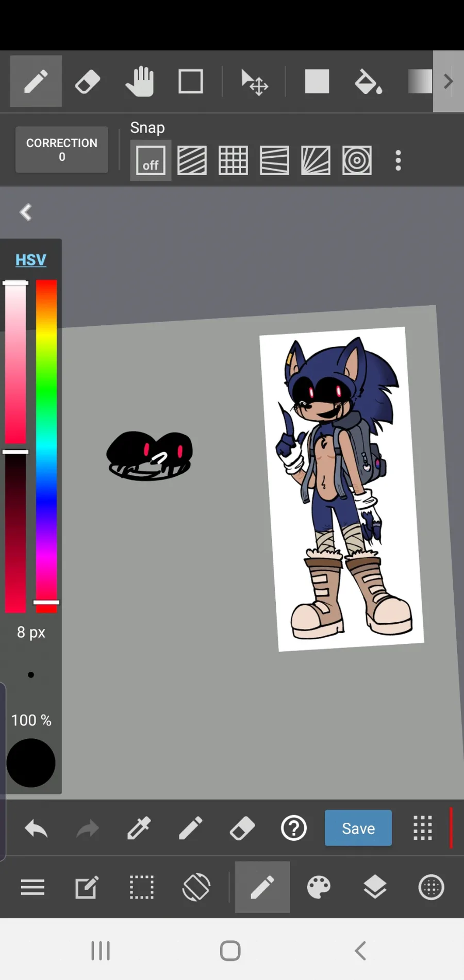Viewport: 464px width, 980px height.
Task: Click the Save button
Action: 358,828
